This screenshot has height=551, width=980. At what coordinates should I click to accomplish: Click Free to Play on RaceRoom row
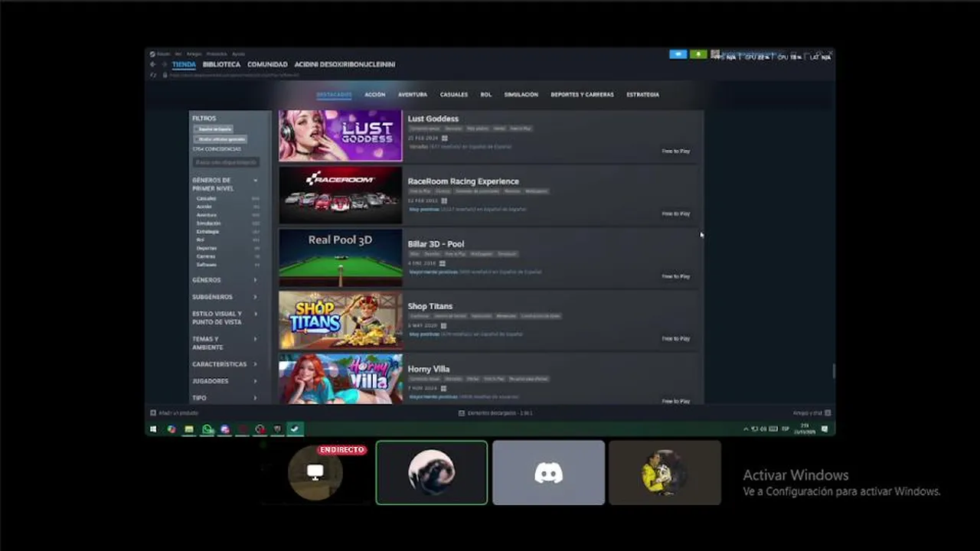pos(676,214)
